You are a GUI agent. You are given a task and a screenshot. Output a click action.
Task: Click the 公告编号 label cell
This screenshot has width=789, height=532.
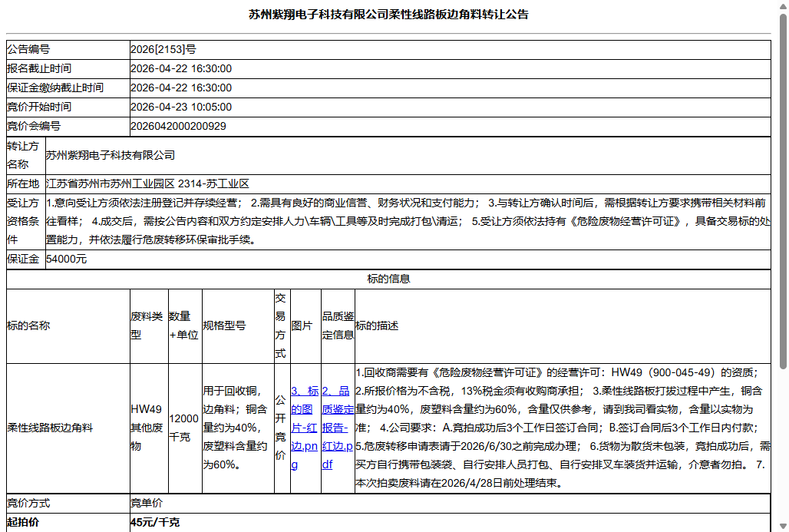point(68,49)
